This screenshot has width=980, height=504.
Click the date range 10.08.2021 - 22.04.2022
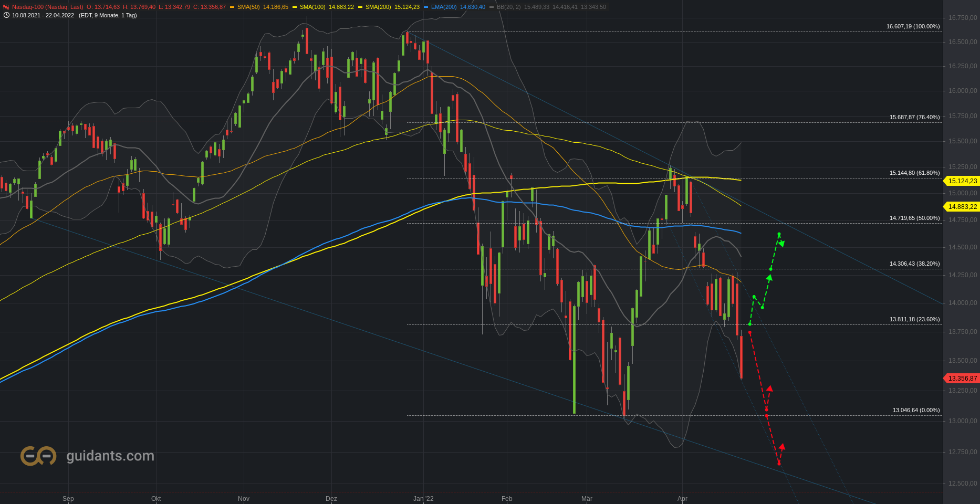click(43, 15)
